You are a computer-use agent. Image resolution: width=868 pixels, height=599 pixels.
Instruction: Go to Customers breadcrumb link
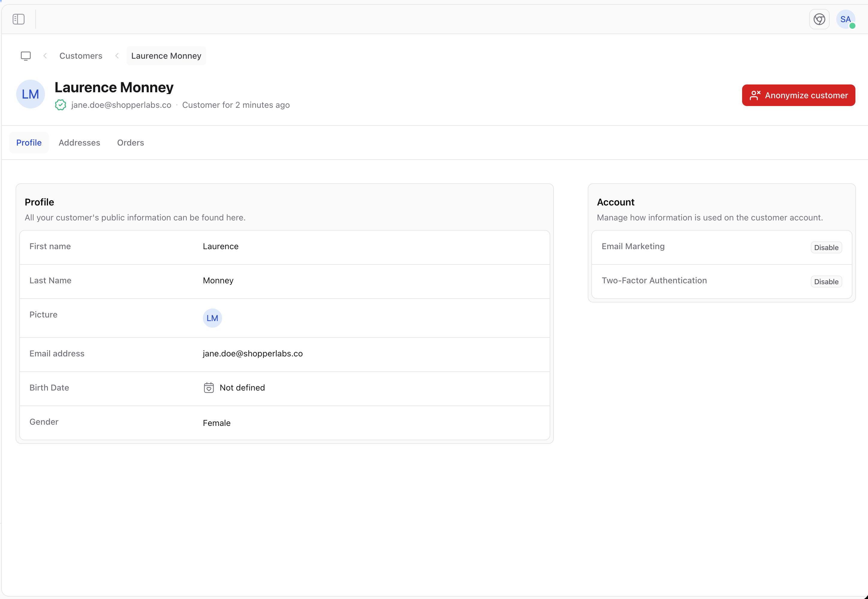81,56
